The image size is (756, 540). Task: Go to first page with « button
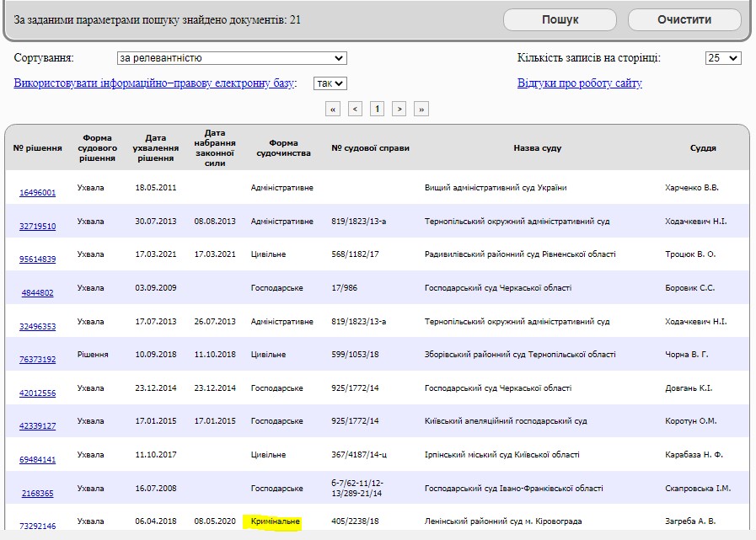(334, 109)
